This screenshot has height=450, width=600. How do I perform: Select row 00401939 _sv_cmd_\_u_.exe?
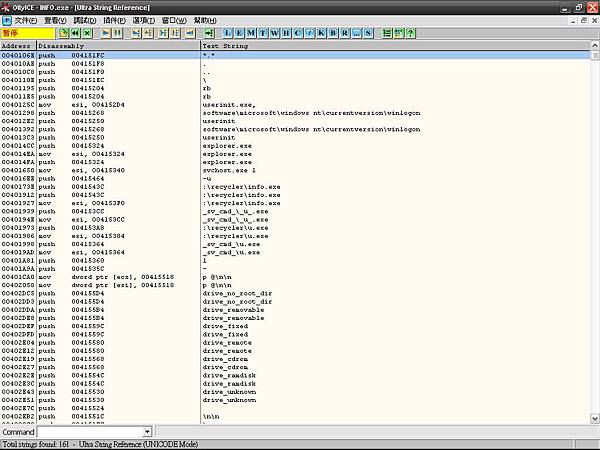295,211
